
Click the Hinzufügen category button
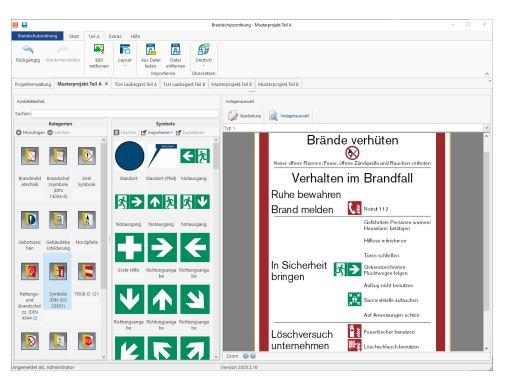click(30, 132)
